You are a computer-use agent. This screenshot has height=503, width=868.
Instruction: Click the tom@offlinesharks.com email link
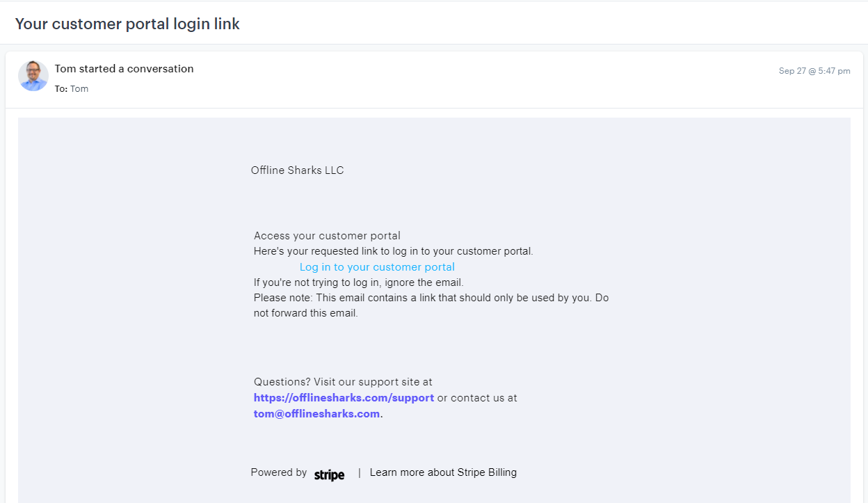(x=316, y=414)
